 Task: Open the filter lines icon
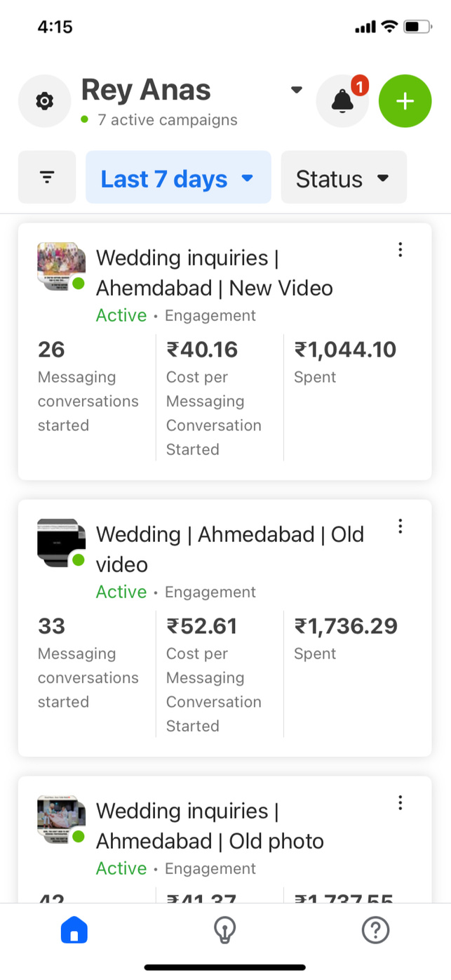pyautogui.click(x=47, y=178)
